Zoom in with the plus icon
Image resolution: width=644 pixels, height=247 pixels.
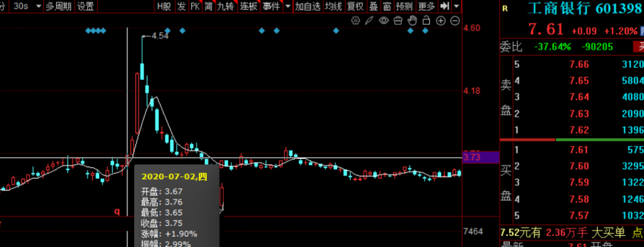[441, 20]
